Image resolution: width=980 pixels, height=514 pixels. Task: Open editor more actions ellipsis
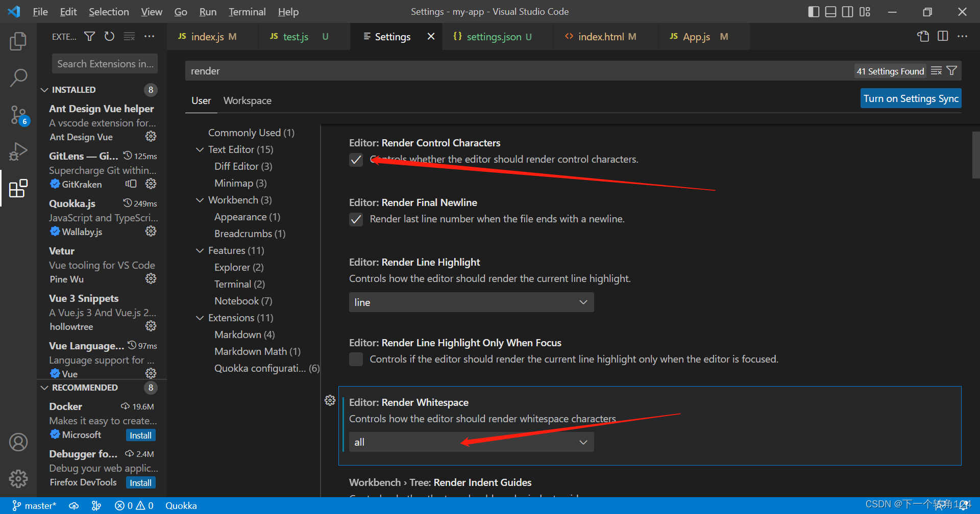tap(962, 36)
